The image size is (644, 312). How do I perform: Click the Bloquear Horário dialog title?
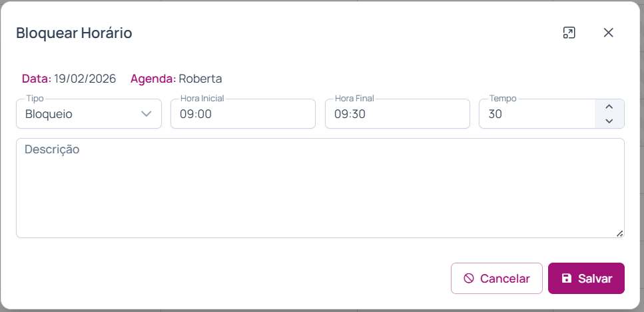[74, 33]
